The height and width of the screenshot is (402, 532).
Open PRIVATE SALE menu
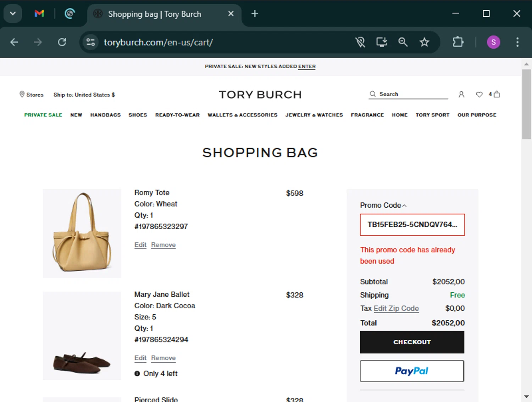(43, 115)
